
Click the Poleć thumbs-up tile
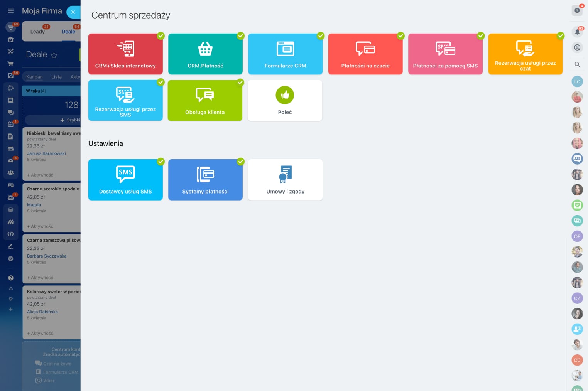point(285,101)
